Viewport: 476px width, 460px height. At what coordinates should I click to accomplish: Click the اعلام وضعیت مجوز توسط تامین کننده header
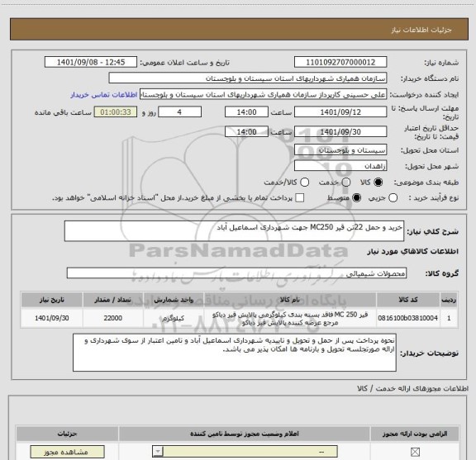[x=245, y=434]
